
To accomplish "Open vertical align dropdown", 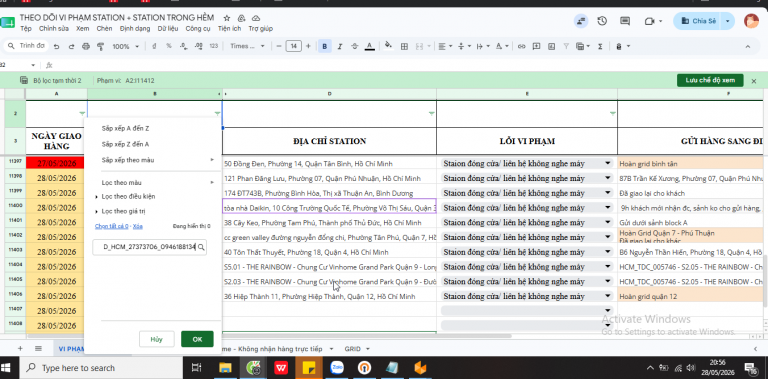I will coord(463,47).
